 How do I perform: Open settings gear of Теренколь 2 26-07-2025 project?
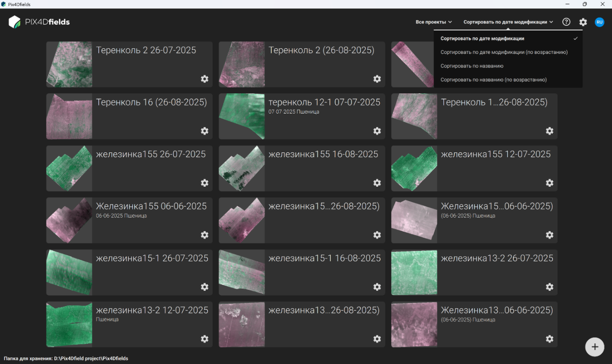[205, 79]
